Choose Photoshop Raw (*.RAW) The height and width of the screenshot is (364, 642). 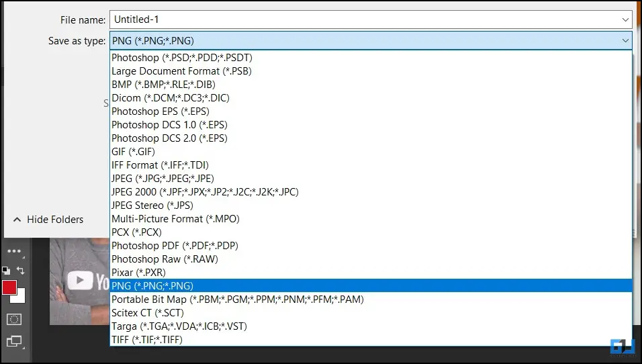coord(371,259)
